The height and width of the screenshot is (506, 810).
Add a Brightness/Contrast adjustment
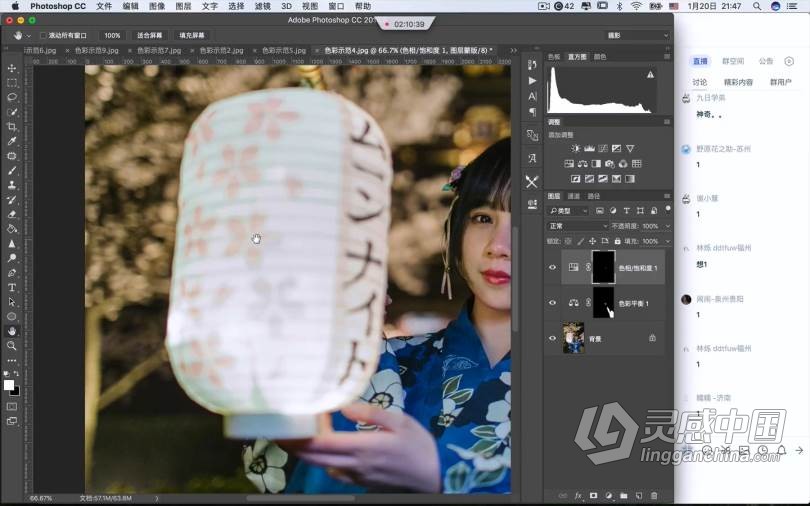point(575,149)
